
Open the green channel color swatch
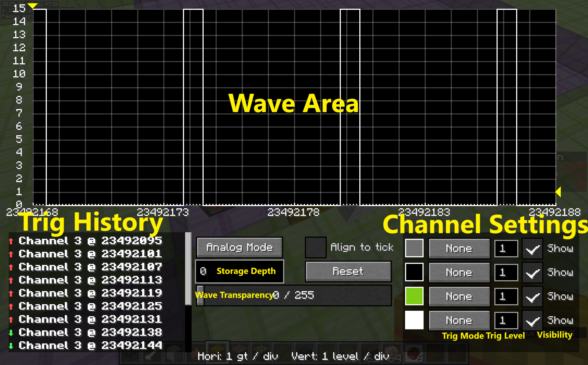click(414, 296)
